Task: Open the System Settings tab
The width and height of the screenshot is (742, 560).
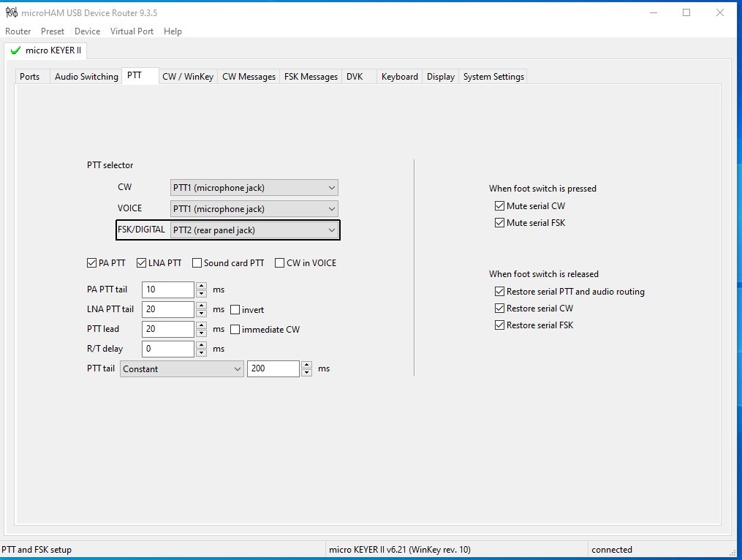Action: click(x=493, y=77)
